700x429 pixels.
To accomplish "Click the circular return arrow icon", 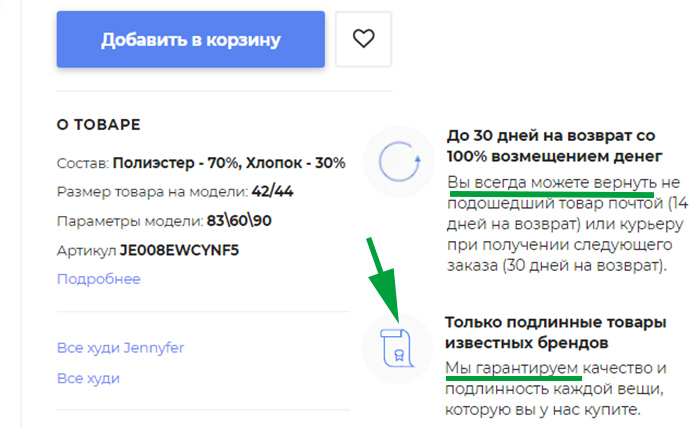I will 399,161.
